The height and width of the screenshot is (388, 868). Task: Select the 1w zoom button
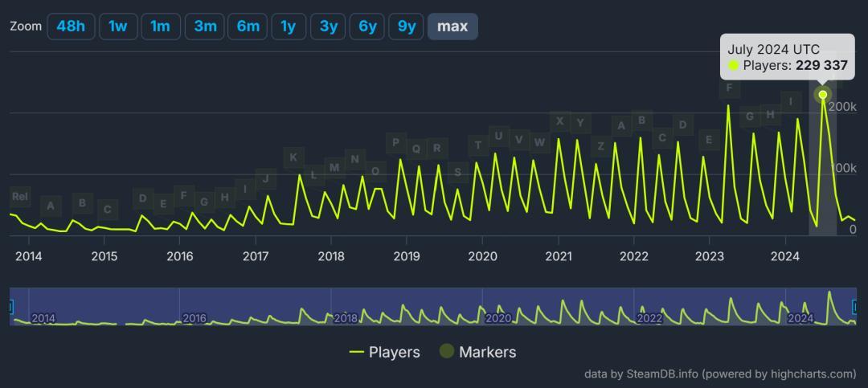click(x=118, y=26)
